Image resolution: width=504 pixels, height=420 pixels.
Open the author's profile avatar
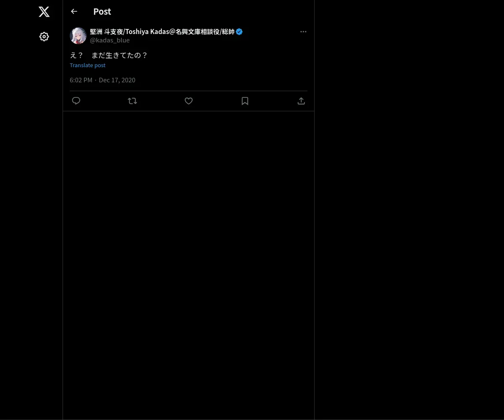click(x=78, y=36)
